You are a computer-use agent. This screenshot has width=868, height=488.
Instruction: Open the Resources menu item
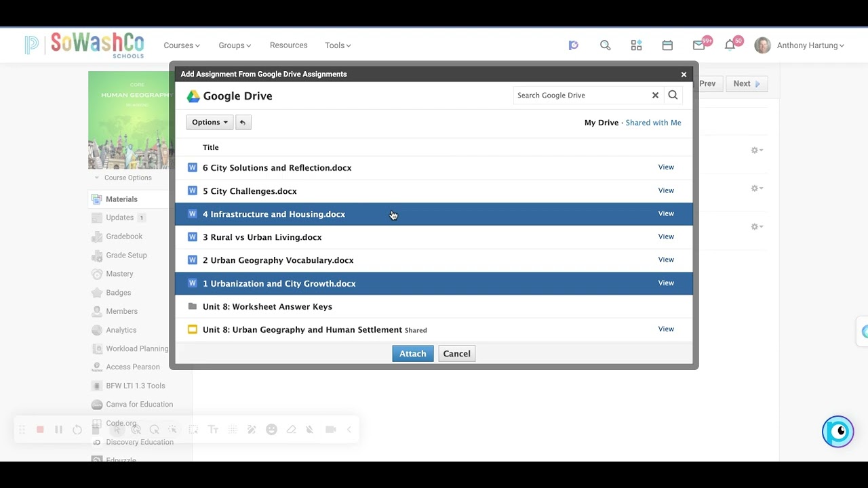[288, 45]
